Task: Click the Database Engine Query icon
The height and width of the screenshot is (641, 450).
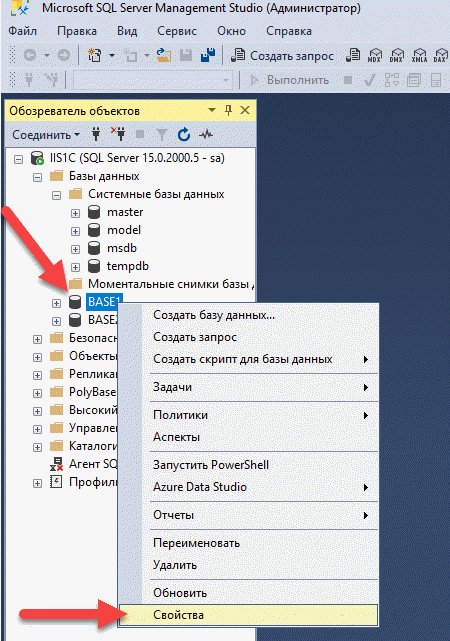Action: [x=353, y=55]
